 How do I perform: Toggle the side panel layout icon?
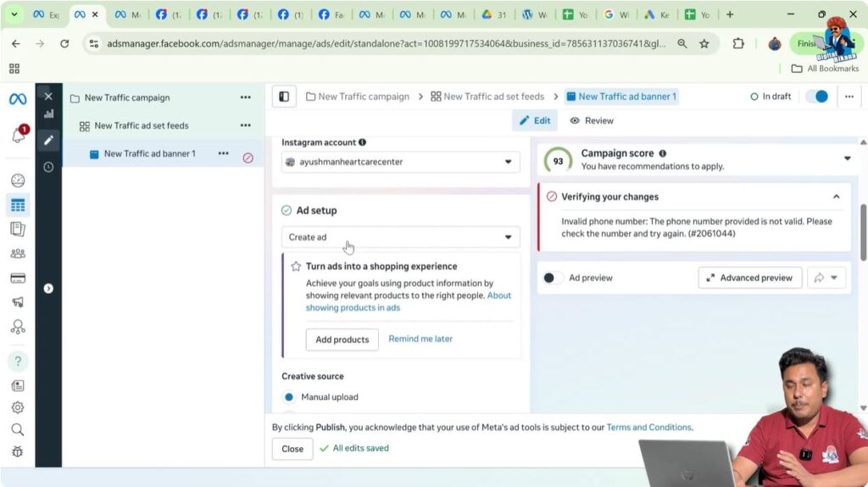point(284,97)
